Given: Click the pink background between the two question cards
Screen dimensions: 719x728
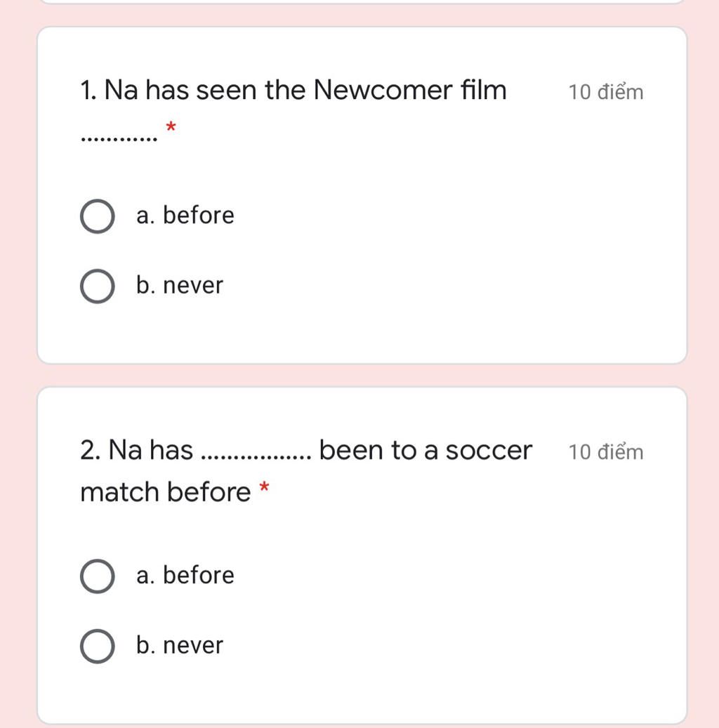Looking at the screenshot, I should click(362, 375).
